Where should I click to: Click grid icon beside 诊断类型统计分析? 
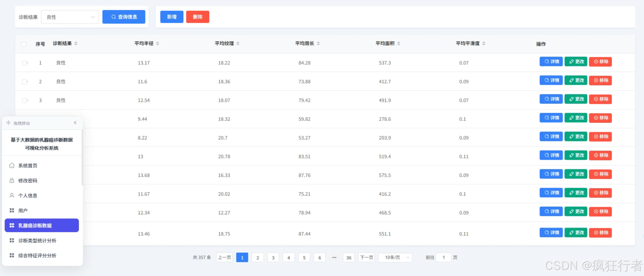click(12, 240)
